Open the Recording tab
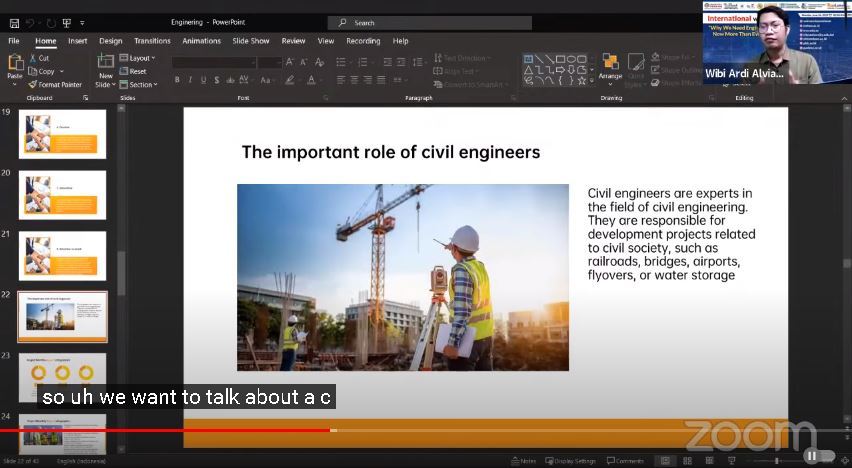 click(363, 41)
